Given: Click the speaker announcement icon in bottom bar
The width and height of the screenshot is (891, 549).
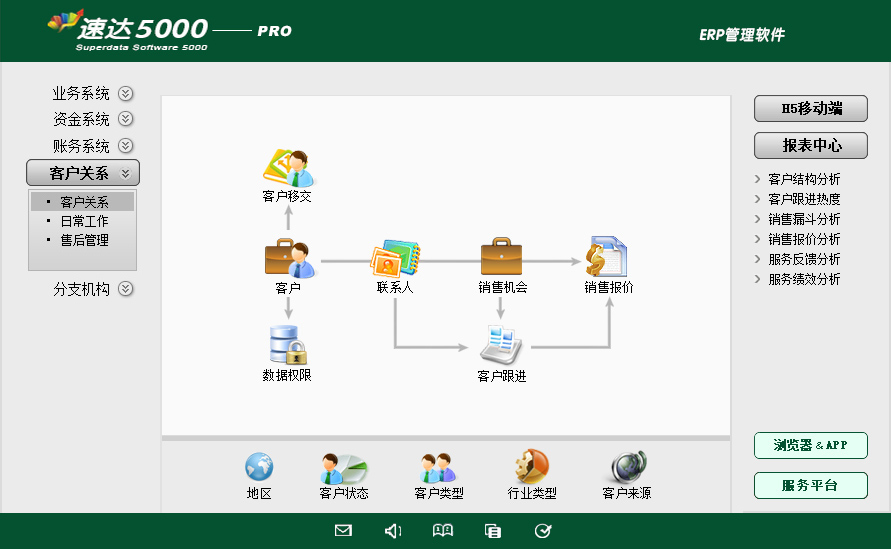Looking at the screenshot, I should coord(393,531).
